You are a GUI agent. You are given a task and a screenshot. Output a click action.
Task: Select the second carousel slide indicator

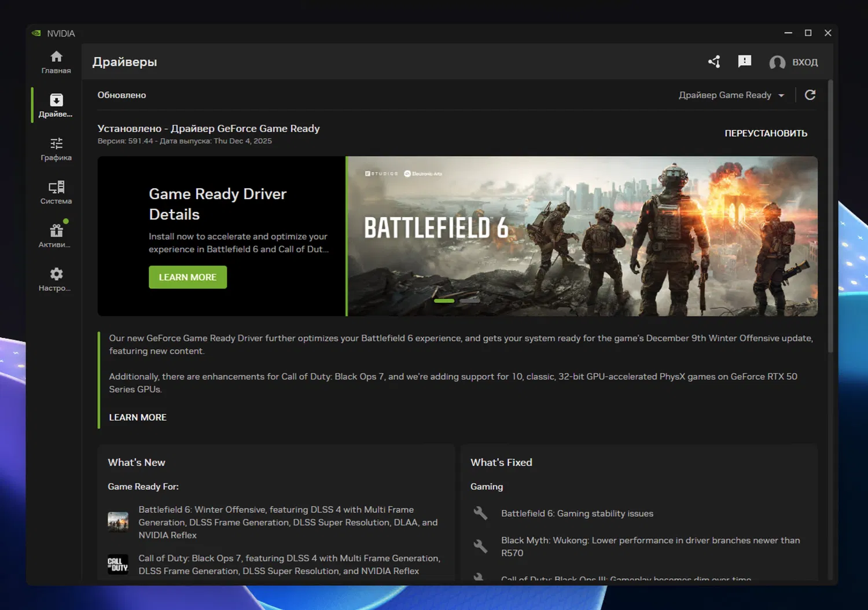click(x=469, y=301)
